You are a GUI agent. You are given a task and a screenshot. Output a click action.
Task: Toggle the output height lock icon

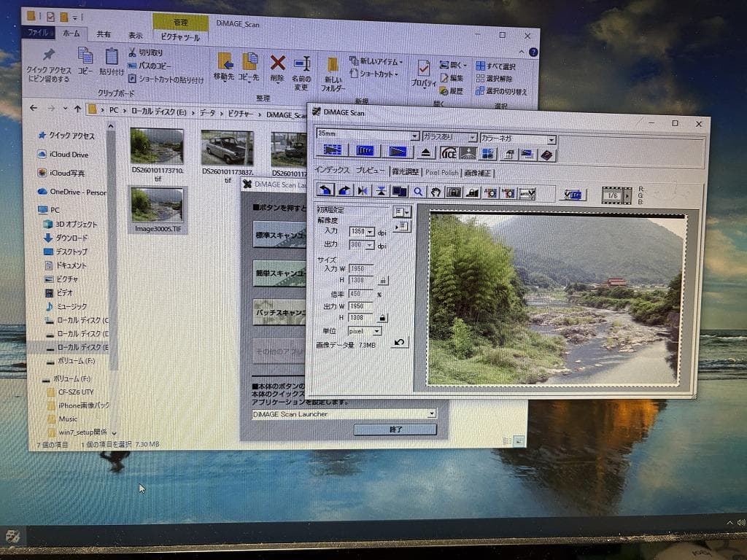[x=382, y=318]
